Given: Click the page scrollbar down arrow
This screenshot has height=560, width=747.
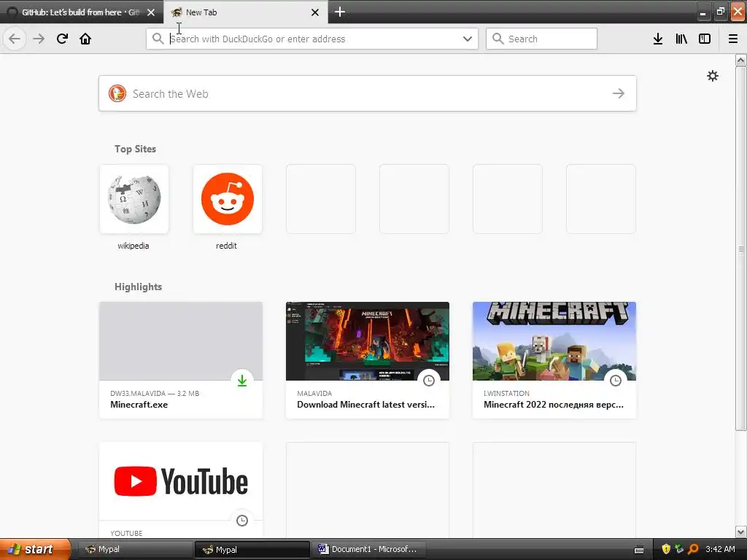Looking at the screenshot, I should tap(741, 532).
